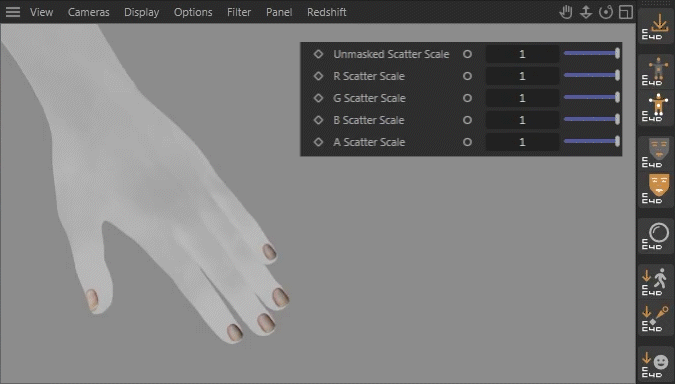This screenshot has width=675, height=384.
Task: Toggle keyframe diamond for Unmasked Scatter Scale
Action: 318,54
